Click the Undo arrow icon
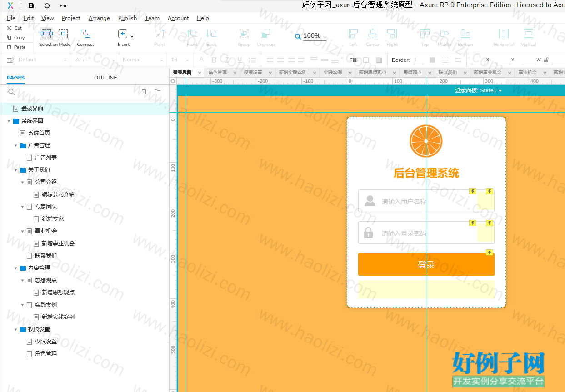 tap(47, 6)
